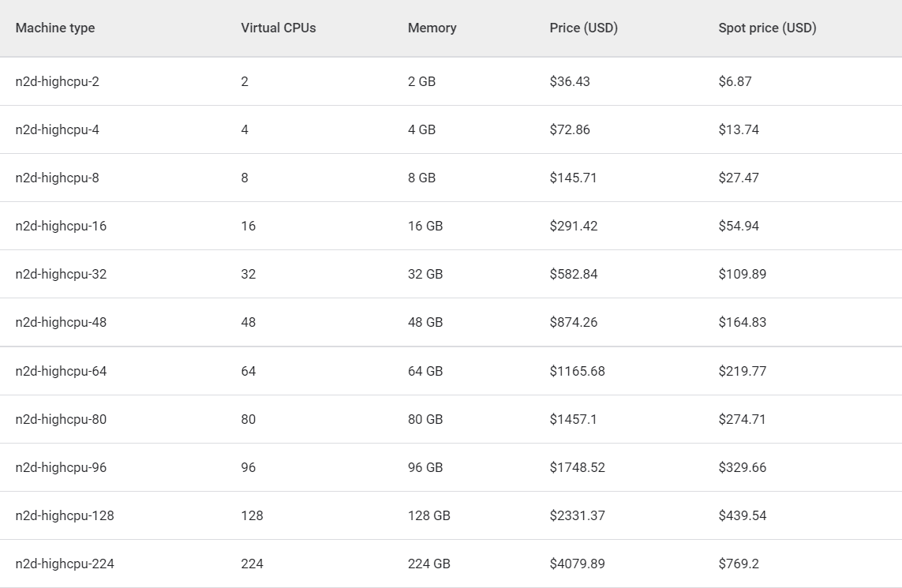
Task: Click the Spot price (USD) column header
Action: [767, 28]
